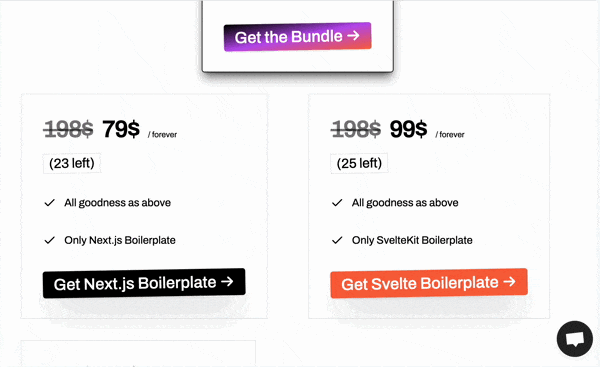Viewport: 600px width, 367px height.
Task: Click Only SvelteKit Boilerplate feature text
Action: 412,240
